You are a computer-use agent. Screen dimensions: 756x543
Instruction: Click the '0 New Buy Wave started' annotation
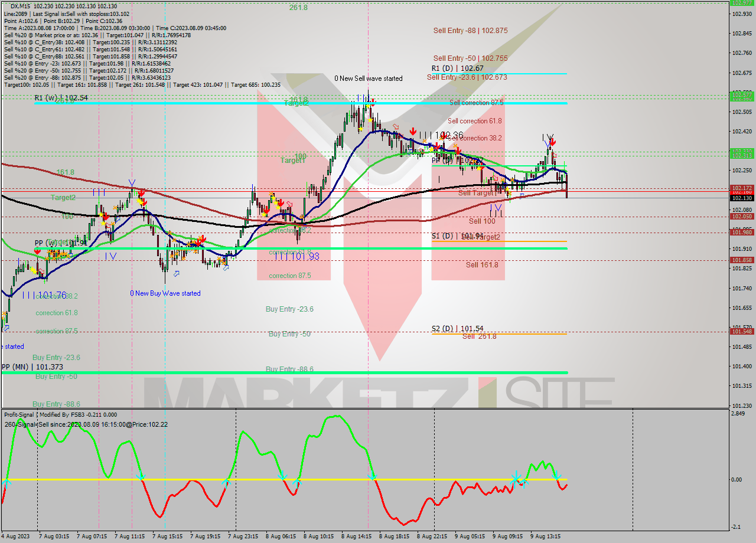point(165,293)
